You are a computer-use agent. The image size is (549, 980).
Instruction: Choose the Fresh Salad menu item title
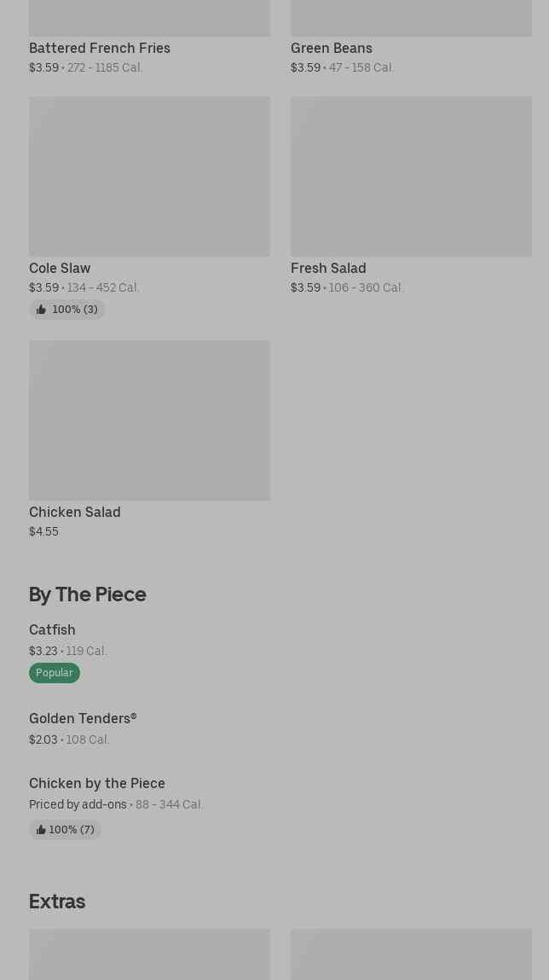[328, 268]
